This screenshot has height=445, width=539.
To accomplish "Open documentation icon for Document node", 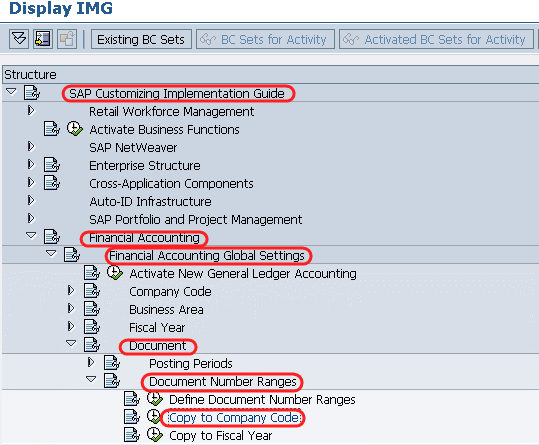I will click(92, 344).
